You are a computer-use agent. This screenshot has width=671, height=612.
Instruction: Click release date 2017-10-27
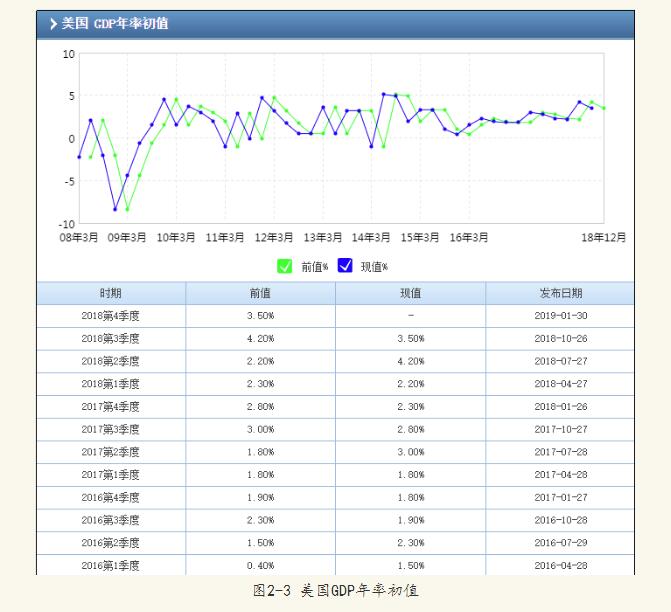(561, 429)
